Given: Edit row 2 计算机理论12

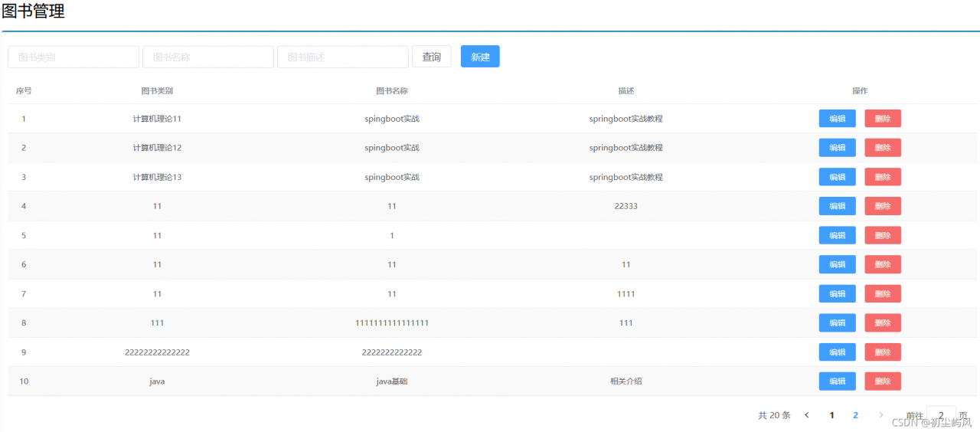Looking at the screenshot, I should click(838, 148).
